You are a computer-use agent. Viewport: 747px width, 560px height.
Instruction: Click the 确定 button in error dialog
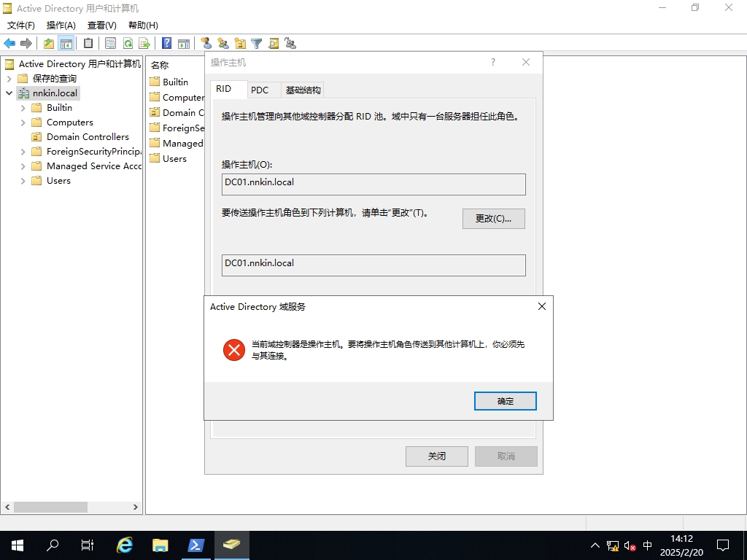click(x=505, y=401)
